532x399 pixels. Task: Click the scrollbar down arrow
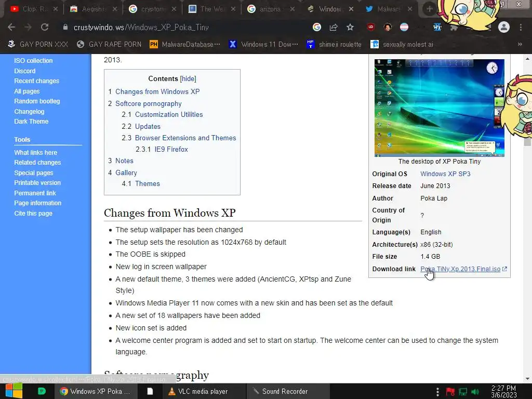pyautogui.click(x=528, y=379)
